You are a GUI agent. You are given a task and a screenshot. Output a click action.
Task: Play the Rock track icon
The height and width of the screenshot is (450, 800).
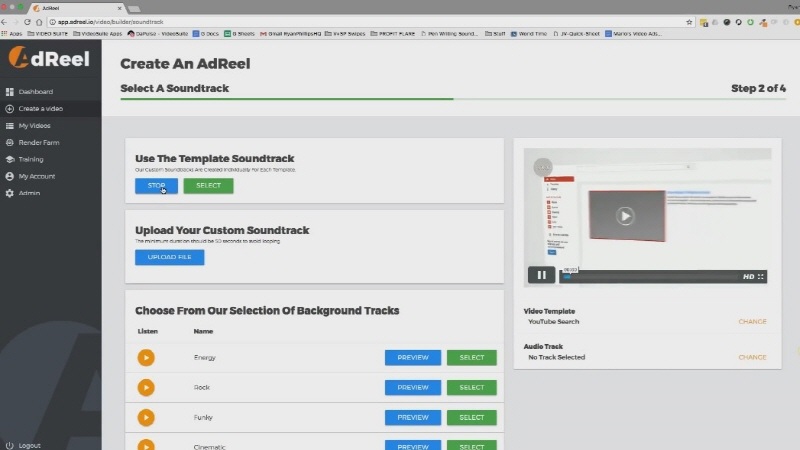[146, 388]
